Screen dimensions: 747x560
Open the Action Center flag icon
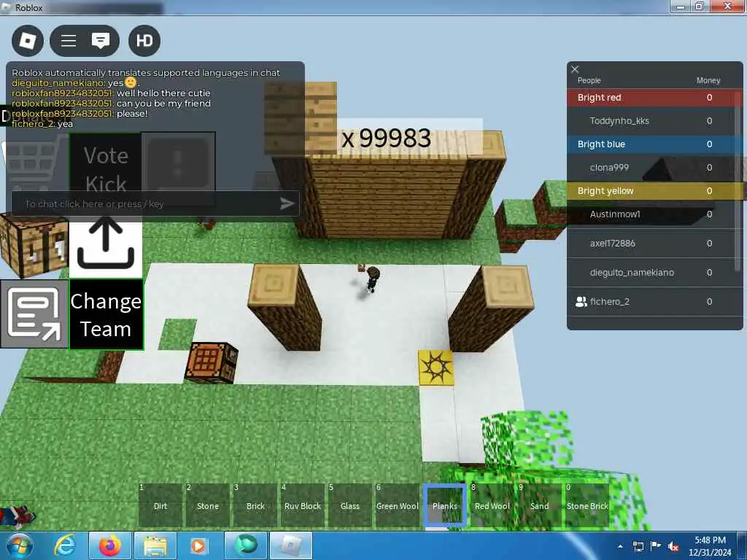point(656,546)
